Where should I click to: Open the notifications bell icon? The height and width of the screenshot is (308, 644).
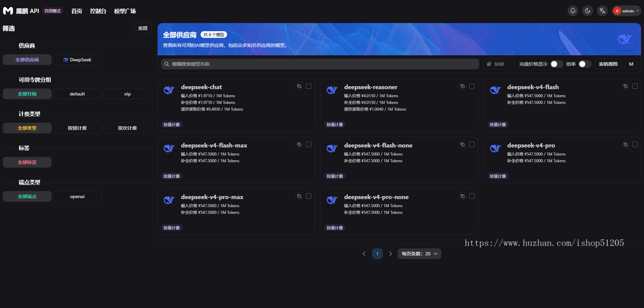(x=573, y=11)
